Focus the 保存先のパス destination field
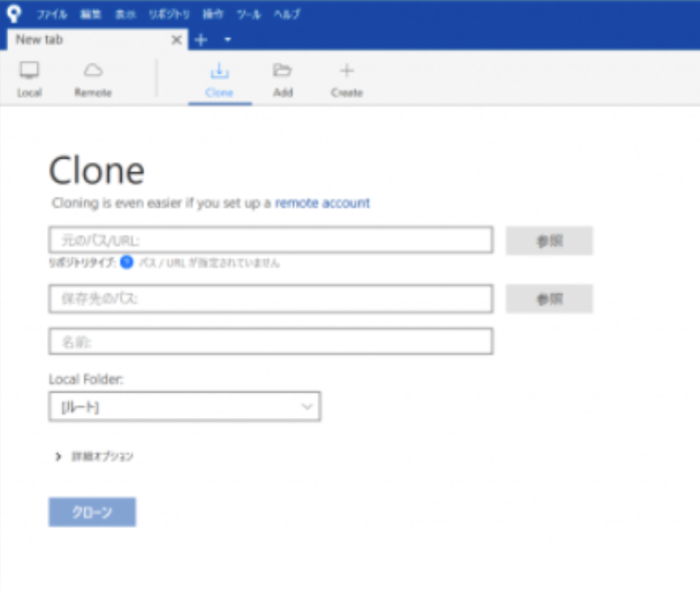700x591 pixels. tap(271, 299)
